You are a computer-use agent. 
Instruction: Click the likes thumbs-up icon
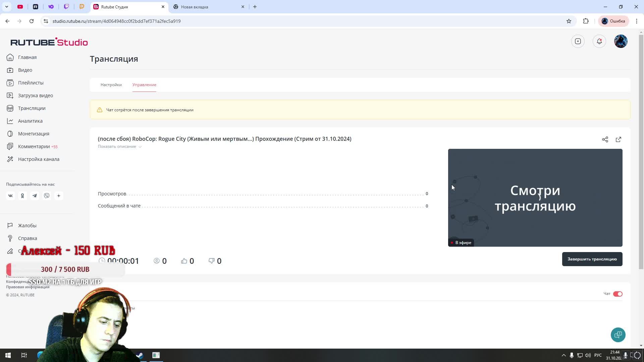point(184,261)
